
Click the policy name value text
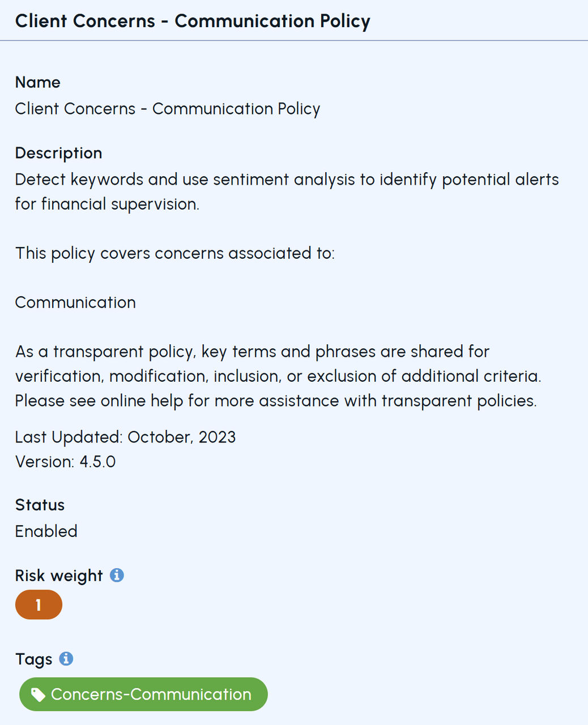point(168,109)
